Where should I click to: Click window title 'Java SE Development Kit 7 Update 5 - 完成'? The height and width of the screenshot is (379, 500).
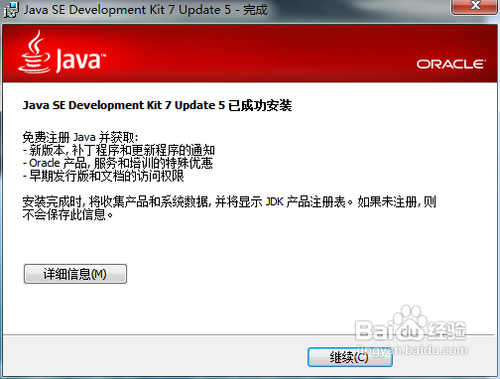[x=145, y=10]
